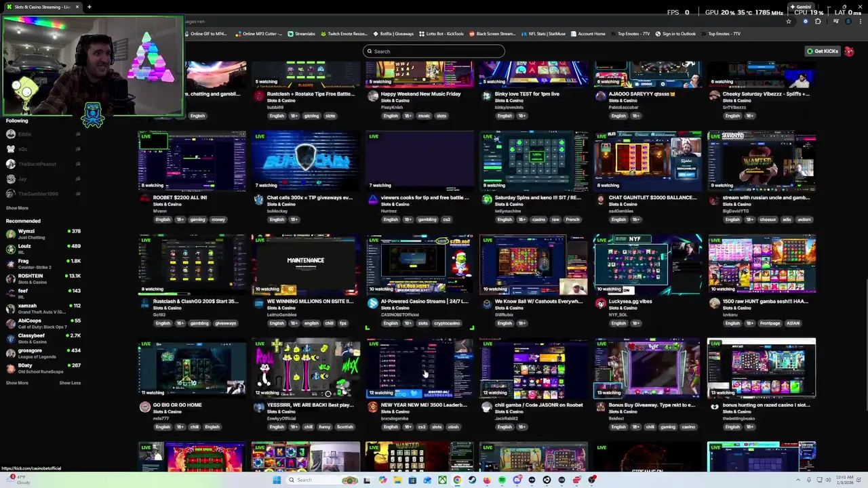Open the BotRix Giveaways bookmark
868x488 pixels.
pyautogui.click(x=393, y=34)
